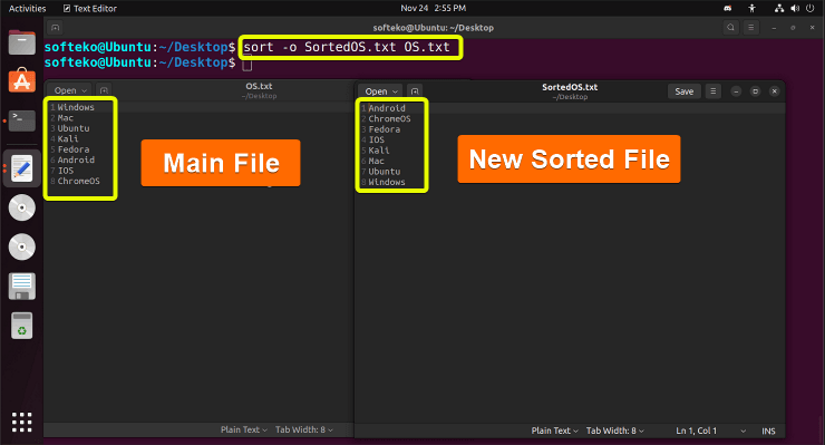The height and width of the screenshot is (445, 825).
Task: Open the terminal hamburger menu
Action: [751, 27]
